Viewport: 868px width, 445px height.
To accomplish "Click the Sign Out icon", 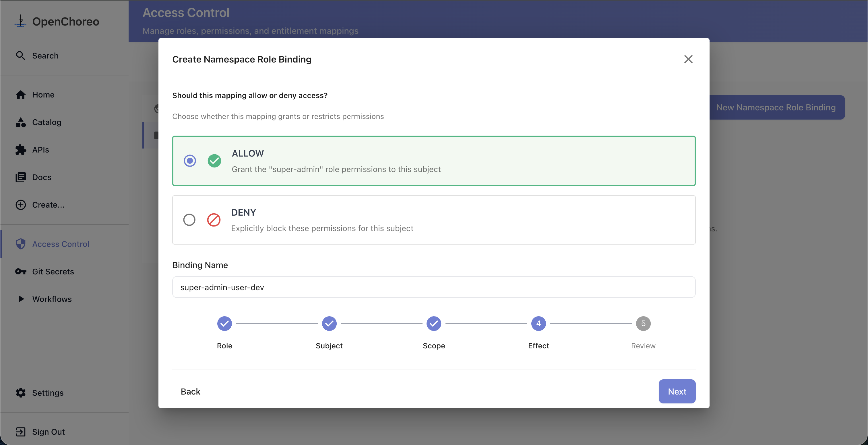I will [x=21, y=432].
